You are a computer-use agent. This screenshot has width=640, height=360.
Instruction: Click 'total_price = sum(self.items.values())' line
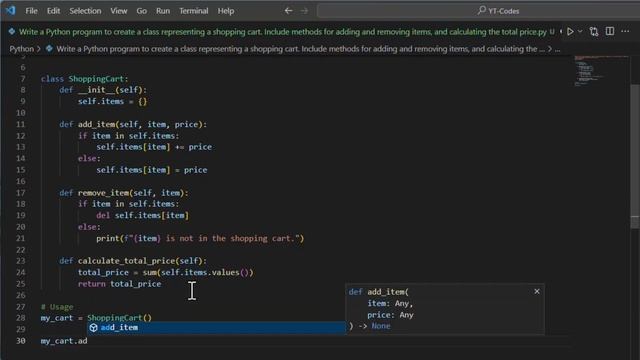165,272
